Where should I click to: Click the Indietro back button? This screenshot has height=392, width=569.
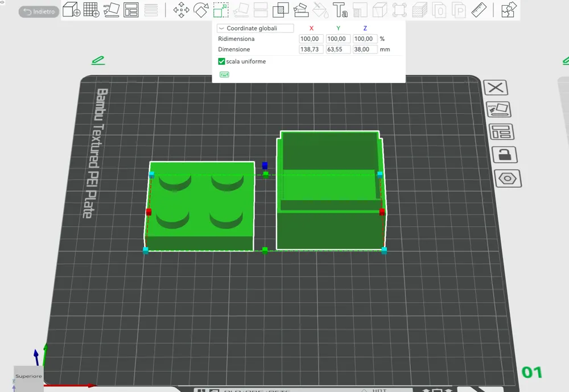[x=39, y=11]
